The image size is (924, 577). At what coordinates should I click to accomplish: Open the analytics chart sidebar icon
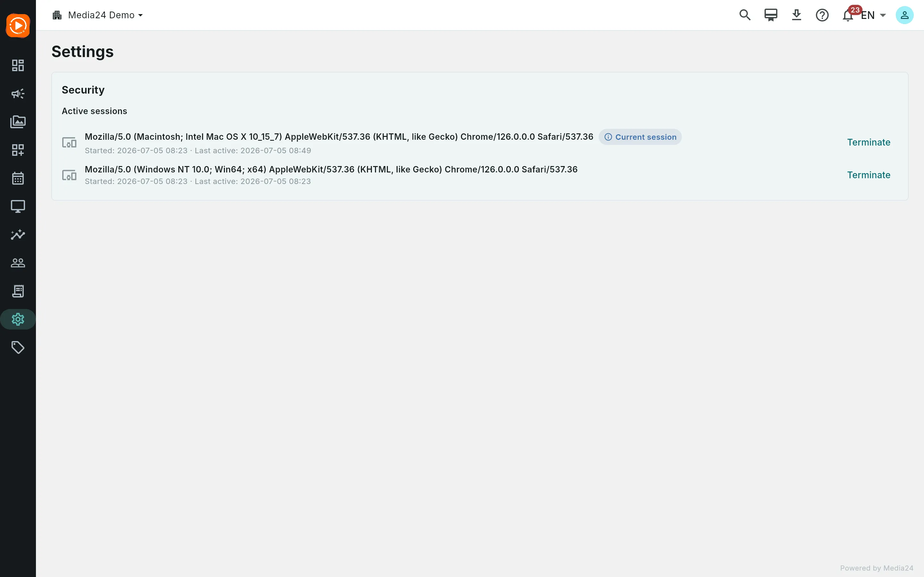(x=18, y=235)
